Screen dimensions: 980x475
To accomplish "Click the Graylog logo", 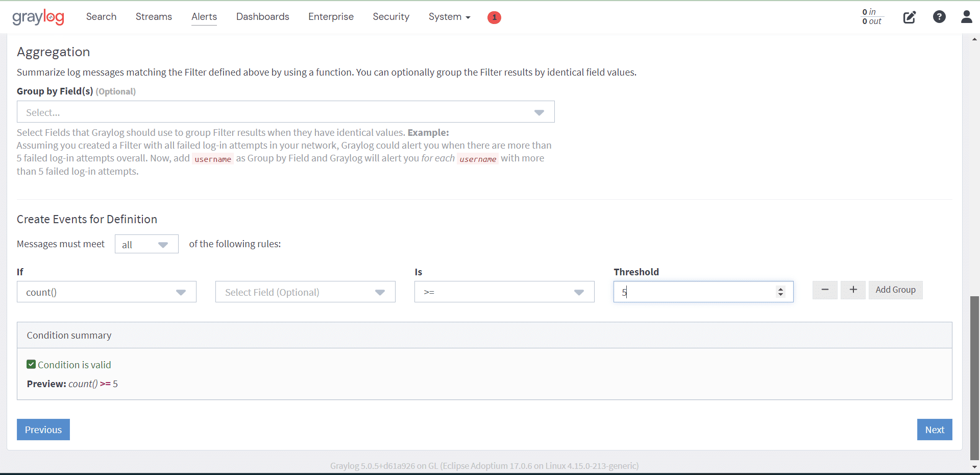I will [x=38, y=17].
